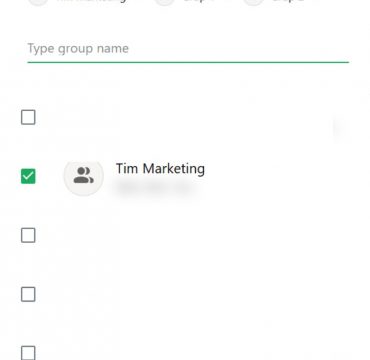The height and width of the screenshot is (360, 370).
Task: Click the cut-off Tim Marketing chip avatar at top
Action: [x=38, y=2]
